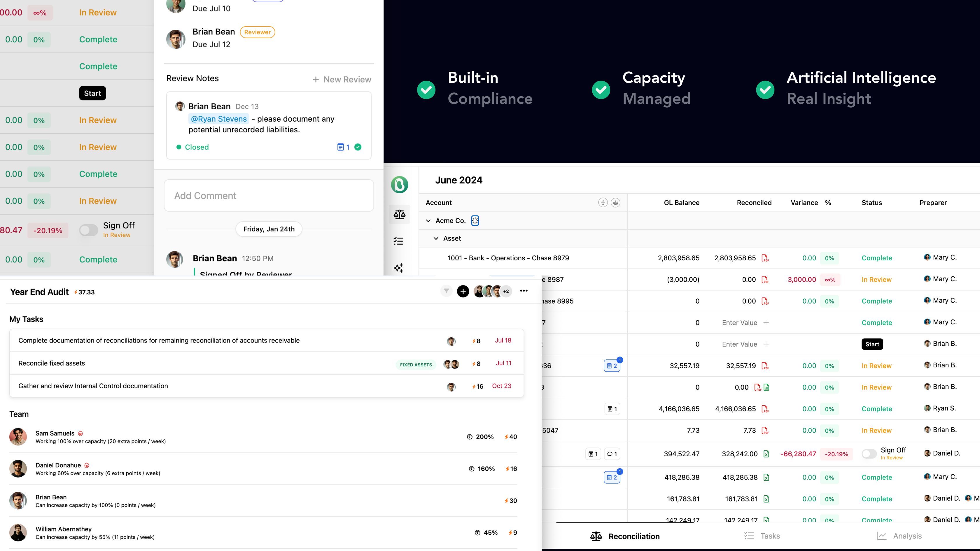Open Reconciliation via the sidebar scales icon
This screenshot has width=980, height=551.
400,215
